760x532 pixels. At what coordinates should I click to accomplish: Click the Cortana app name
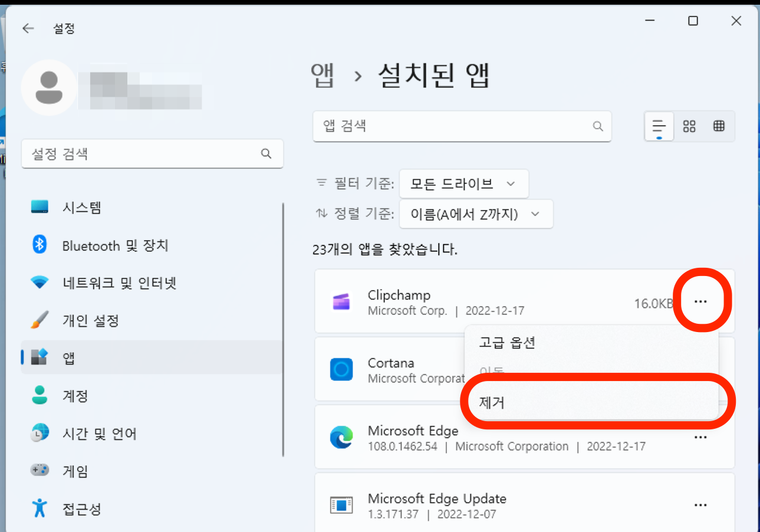pos(391,363)
